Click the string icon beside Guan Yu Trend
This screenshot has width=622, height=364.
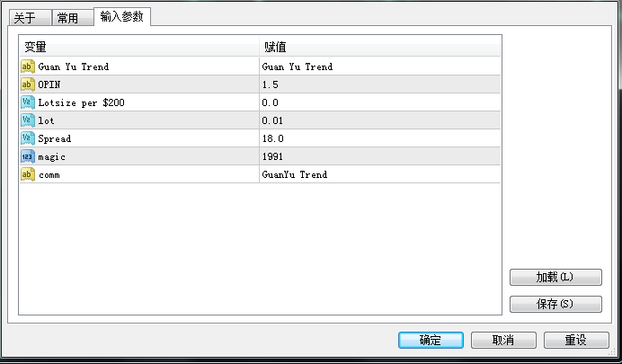[x=27, y=67]
